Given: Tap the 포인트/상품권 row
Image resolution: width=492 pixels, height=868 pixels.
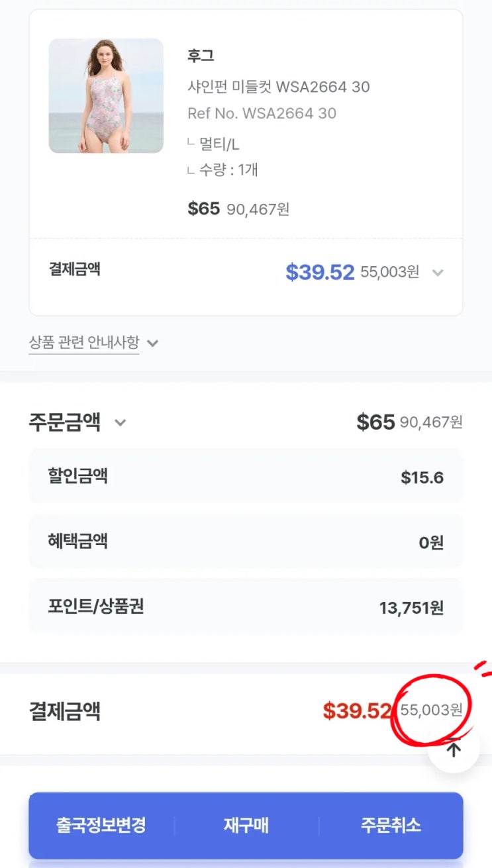Looking at the screenshot, I should click(246, 607).
